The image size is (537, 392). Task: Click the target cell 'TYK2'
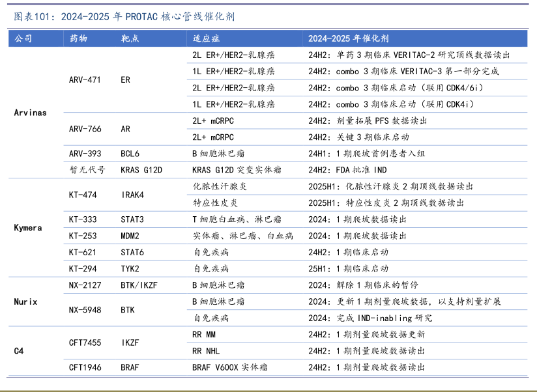[130, 268]
